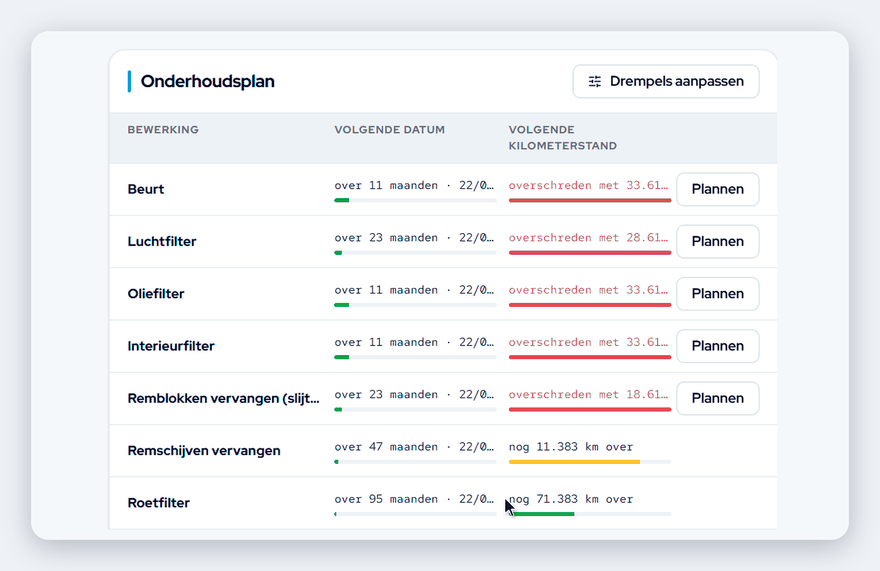Screen dimensions: 880x571
Task: Click Beurt's 'overschreden met 33.61…' text
Action: click(589, 185)
